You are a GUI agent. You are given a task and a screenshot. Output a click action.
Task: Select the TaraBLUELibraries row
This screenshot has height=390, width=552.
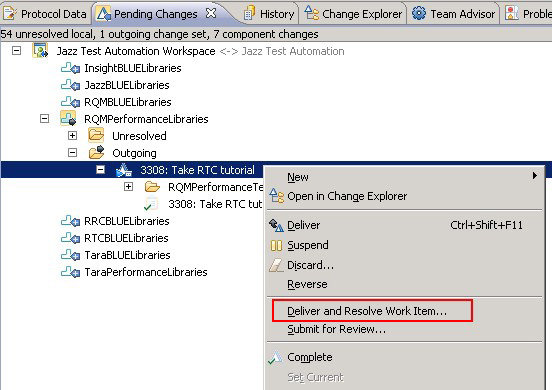pyautogui.click(x=127, y=255)
